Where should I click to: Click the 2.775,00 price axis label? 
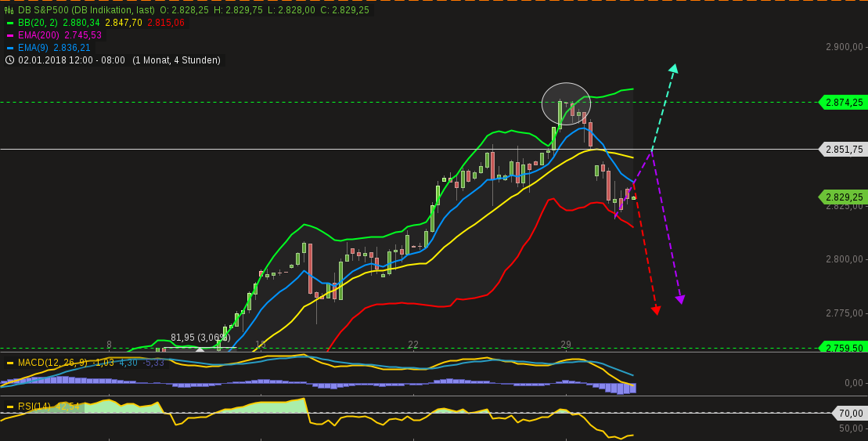[845, 313]
